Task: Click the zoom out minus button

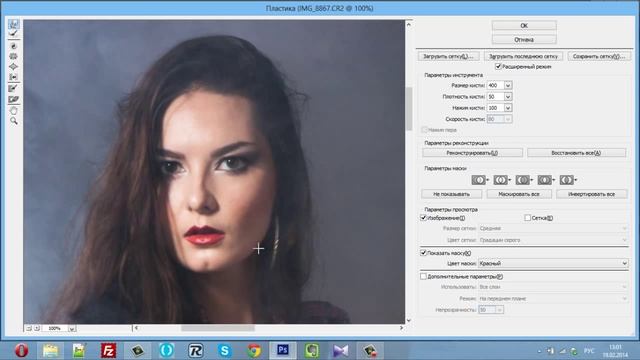Action: [x=29, y=328]
